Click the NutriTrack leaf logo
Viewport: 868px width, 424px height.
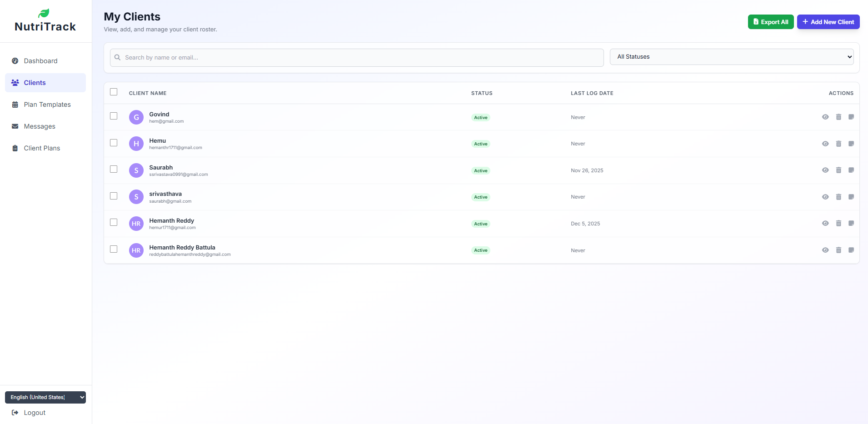(x=45, y=12)
